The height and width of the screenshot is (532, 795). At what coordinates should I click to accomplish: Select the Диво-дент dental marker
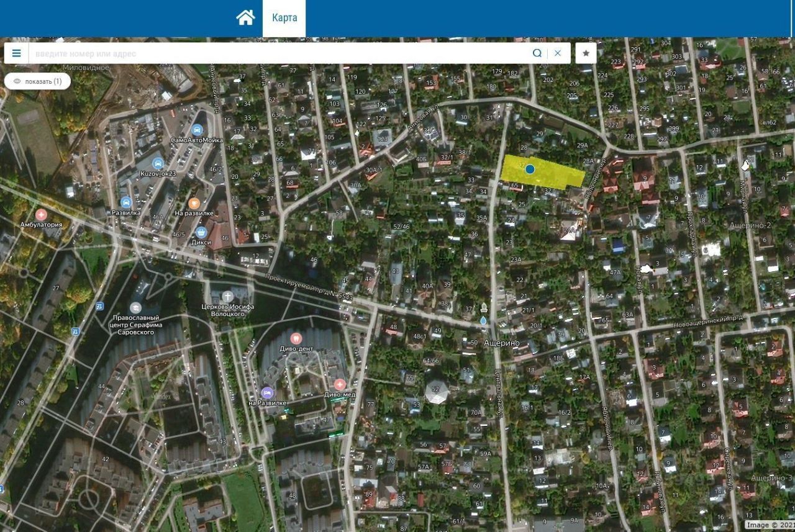tap(296, 338)
